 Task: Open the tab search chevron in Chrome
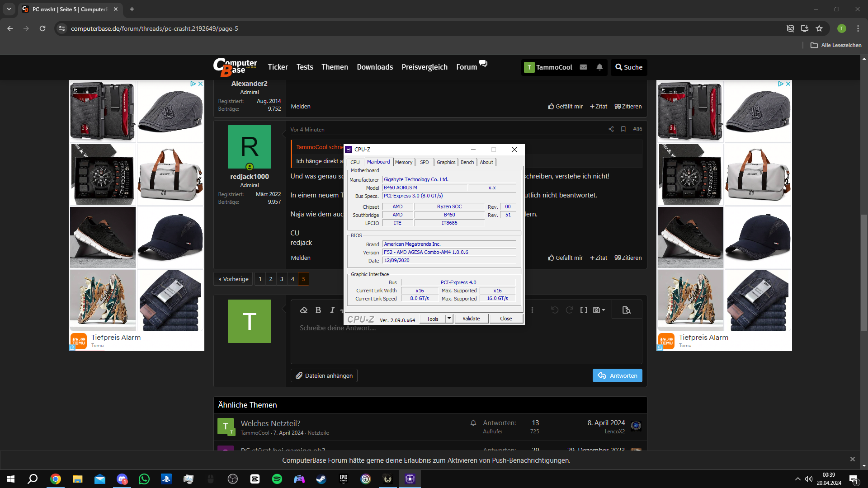(x=9, y=9)
